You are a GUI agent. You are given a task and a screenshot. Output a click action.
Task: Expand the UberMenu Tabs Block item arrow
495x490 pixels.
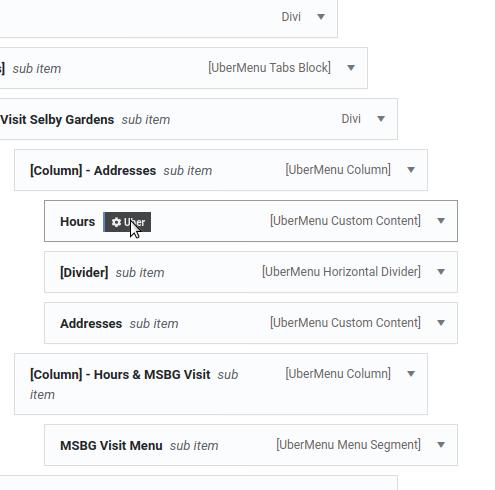(x=351, y=68)
